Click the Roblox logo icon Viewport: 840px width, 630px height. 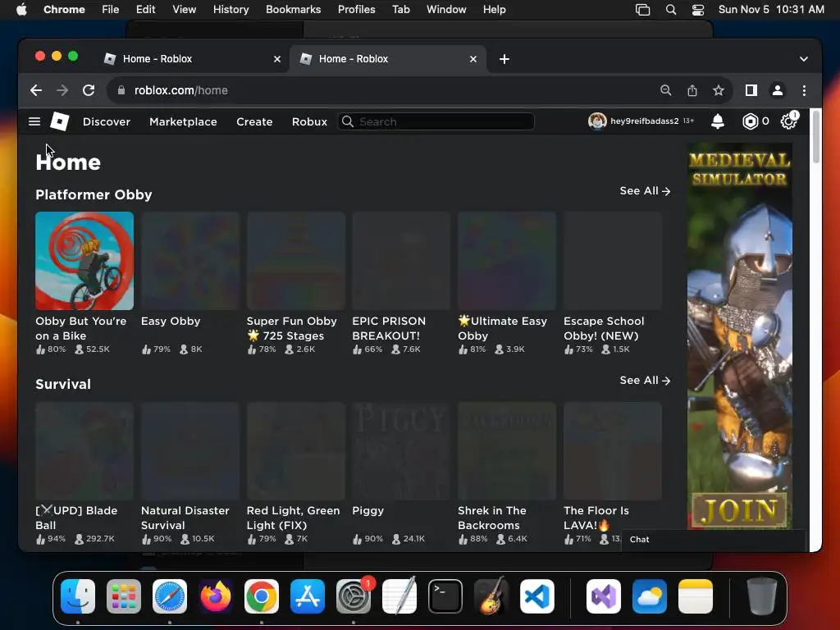pos(59,121)
